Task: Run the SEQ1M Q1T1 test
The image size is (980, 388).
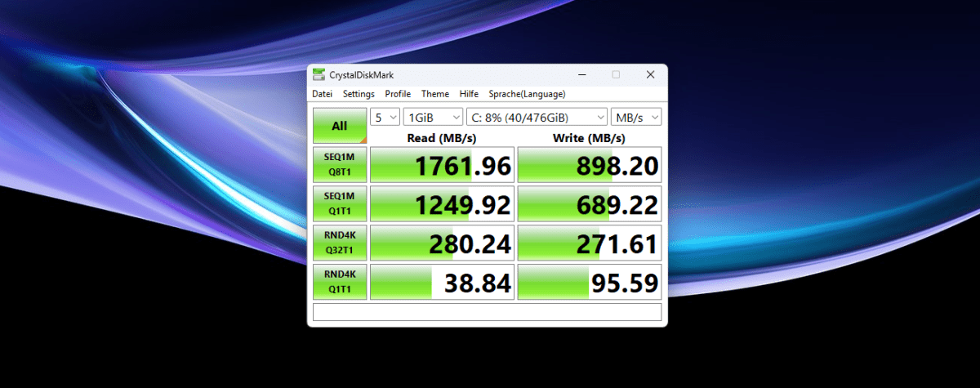Action: [340, 203]
